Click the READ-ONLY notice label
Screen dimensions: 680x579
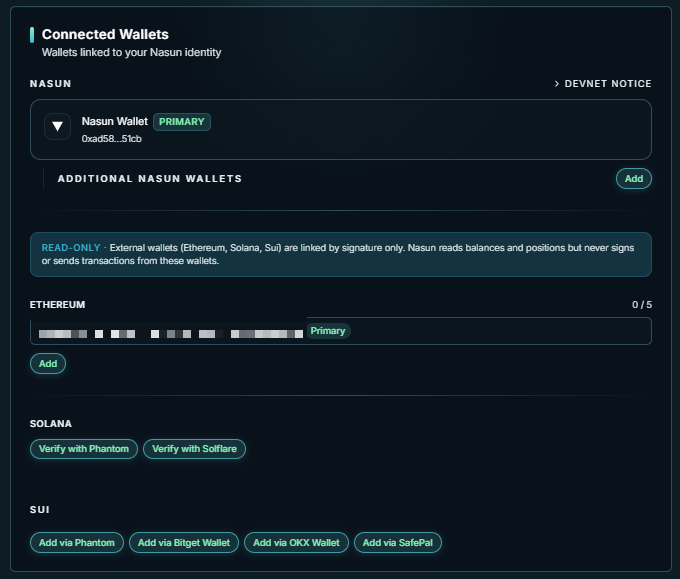(x=71, y=248)
